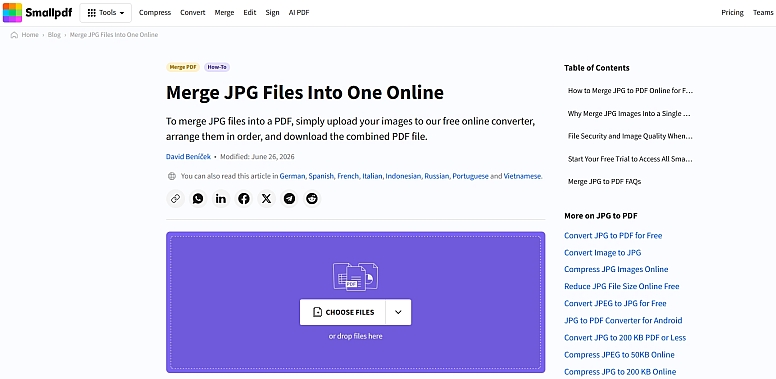
Task: Read the article in Portuguese
Action: (x=470, y=176)
